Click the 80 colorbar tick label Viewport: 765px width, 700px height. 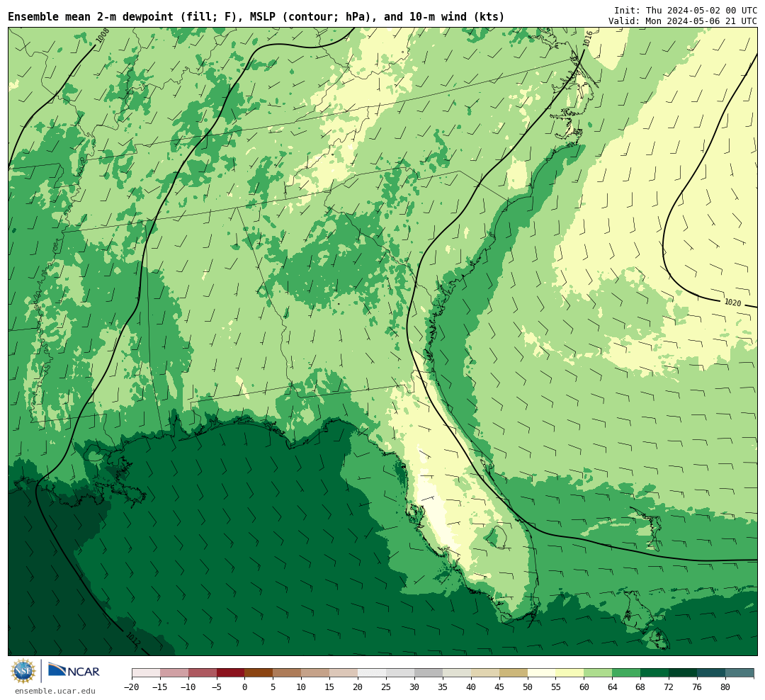726,687
